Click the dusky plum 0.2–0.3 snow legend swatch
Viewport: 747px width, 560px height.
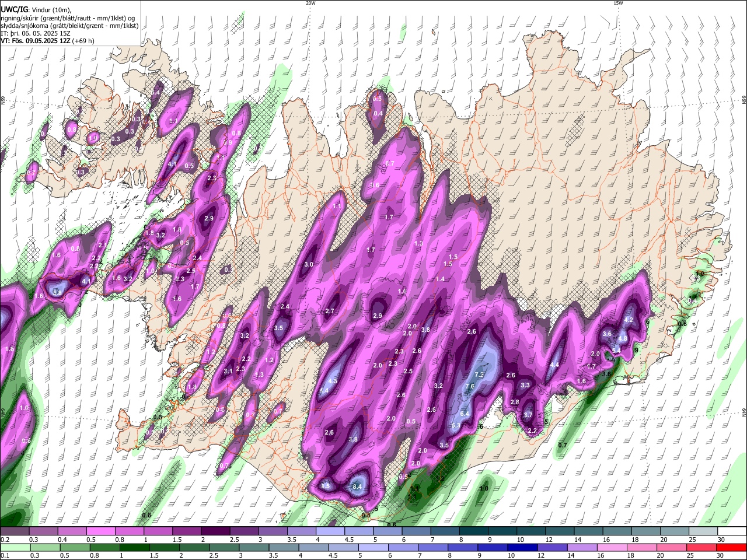click(x=15, y=531)
